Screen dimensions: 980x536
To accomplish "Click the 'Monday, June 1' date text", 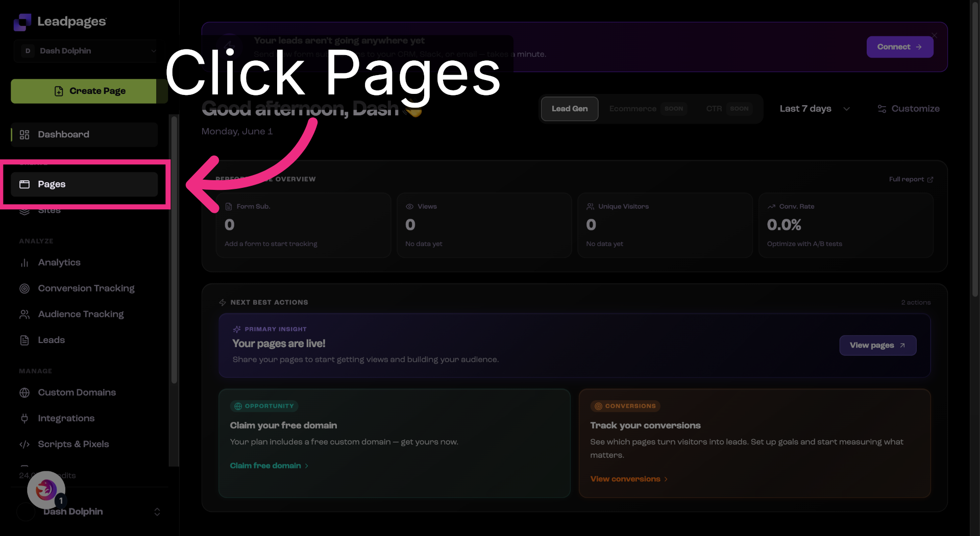I will tap(237, 132).
